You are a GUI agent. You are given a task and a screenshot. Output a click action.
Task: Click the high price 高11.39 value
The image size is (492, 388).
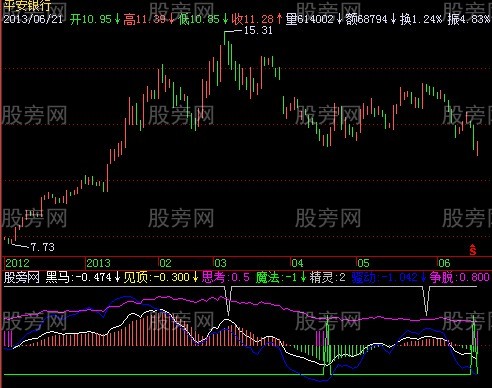coord(145,19)
